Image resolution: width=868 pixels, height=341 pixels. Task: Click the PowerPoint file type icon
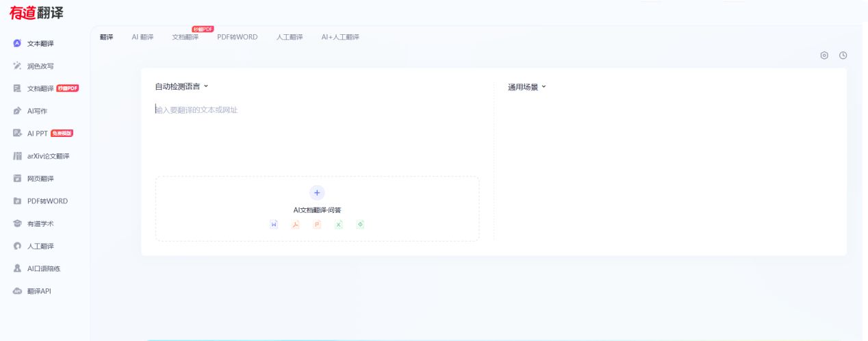pos(317,224)
